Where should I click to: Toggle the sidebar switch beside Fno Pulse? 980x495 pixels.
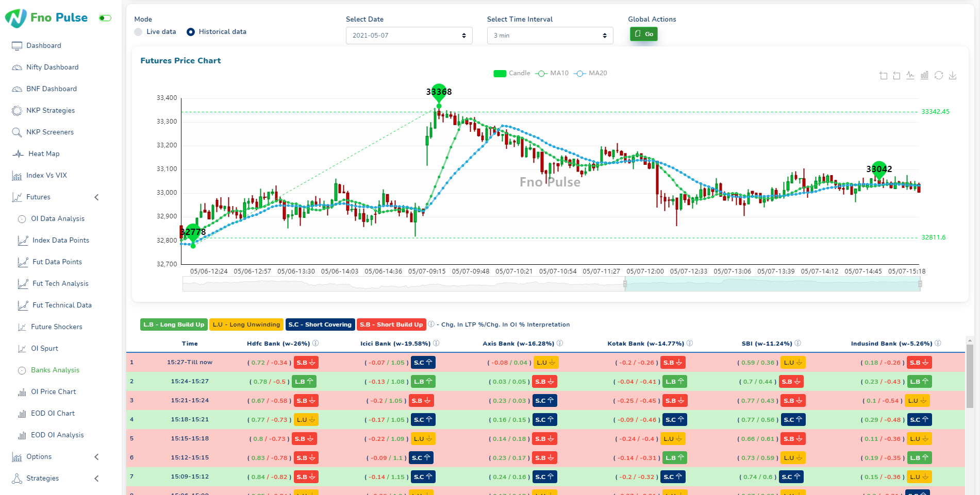point(105,18)
